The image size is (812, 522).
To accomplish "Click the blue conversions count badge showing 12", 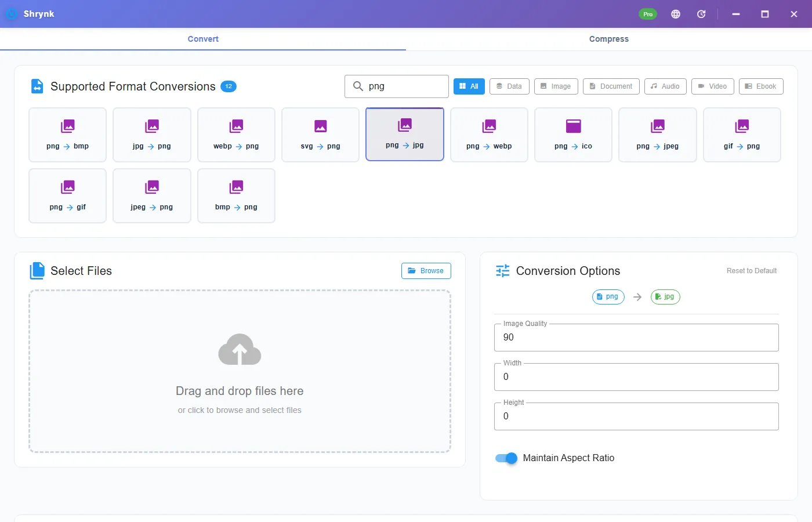I will (229, 86).
